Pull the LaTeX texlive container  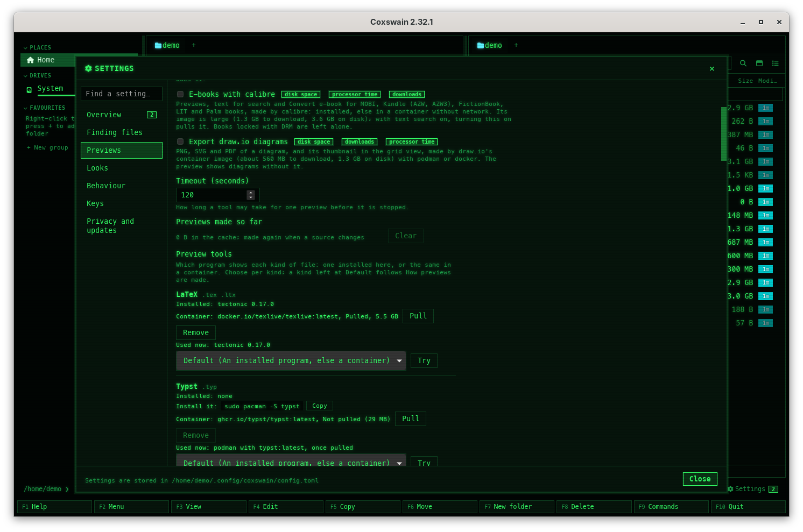pos(418,316)
